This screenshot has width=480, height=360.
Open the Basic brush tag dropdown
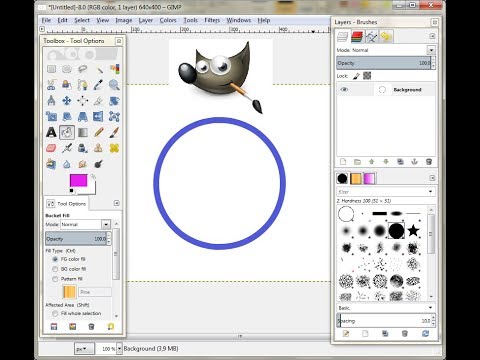tap(430, 308)
